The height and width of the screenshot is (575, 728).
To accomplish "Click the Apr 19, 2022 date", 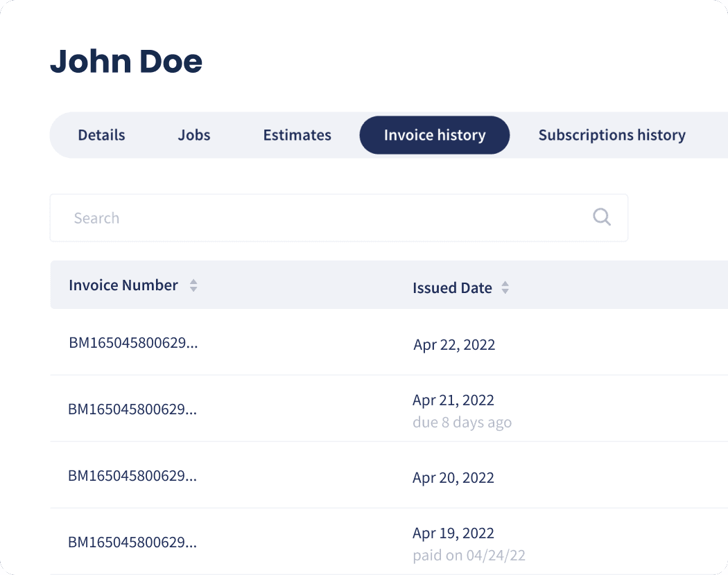I will point(453,533).
